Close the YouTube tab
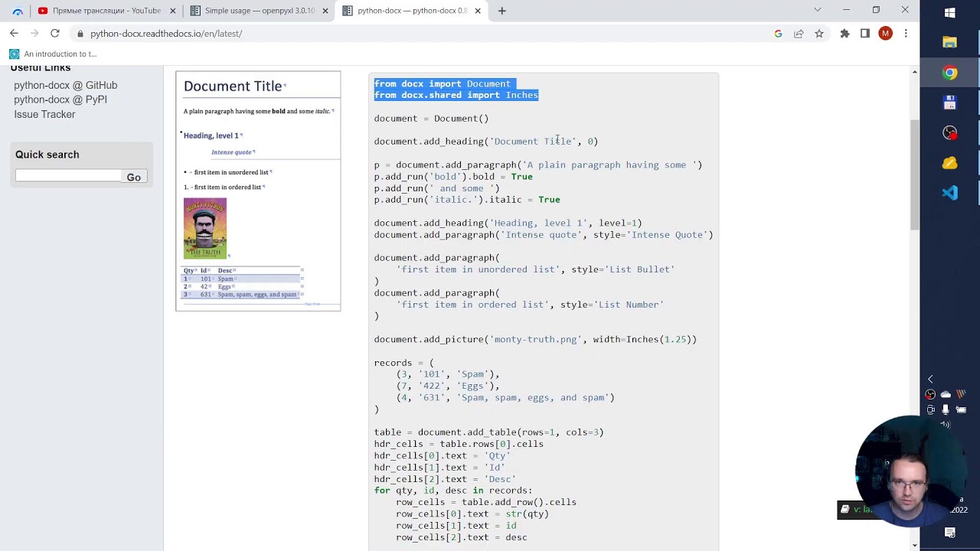 click(x=173, y=11)
